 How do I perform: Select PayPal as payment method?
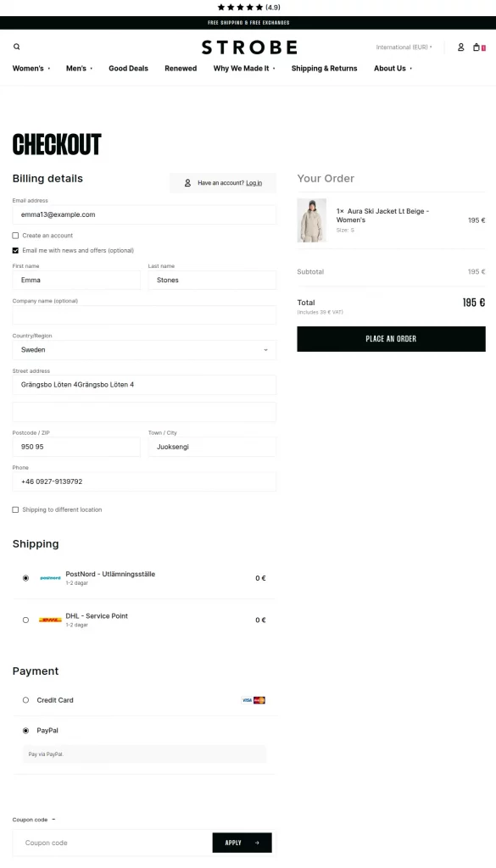click(25, 730)
